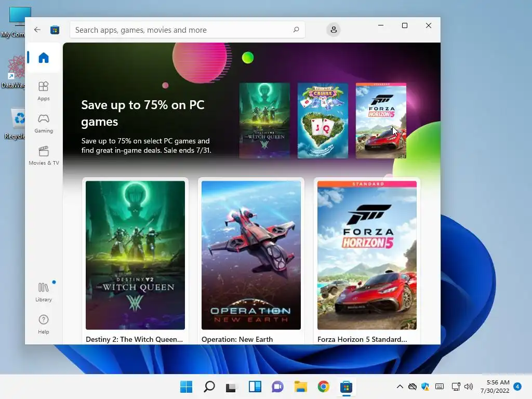Launch Google Chrome from taskbar
532x399 pixels.
coord(323,387)
